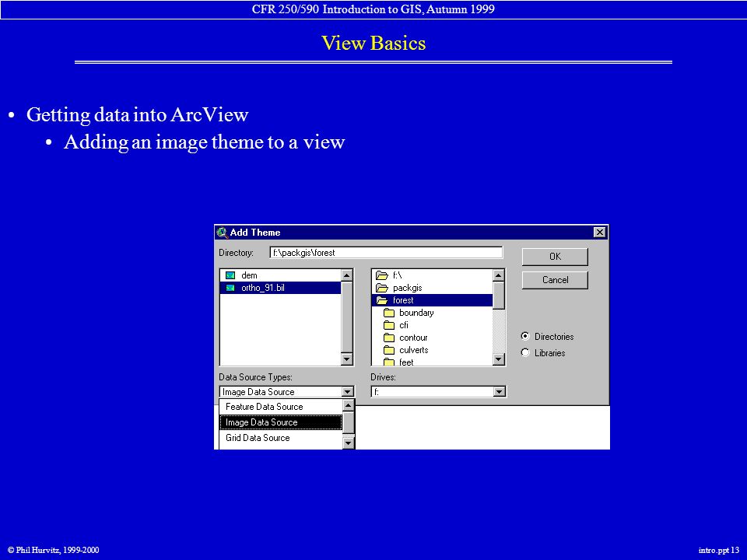This screenshot has width=747, height=560.
Task: Click the f: drive field text
Action: click(x=377, y=392)
